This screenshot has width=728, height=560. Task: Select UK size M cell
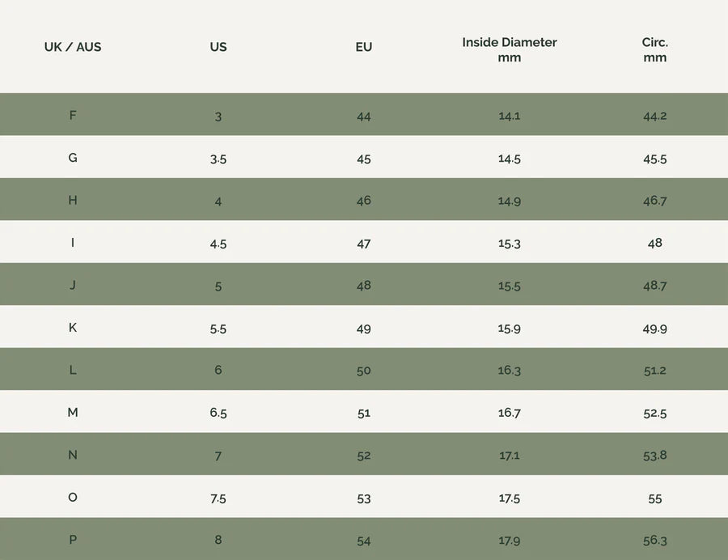(x=73, y=413)
